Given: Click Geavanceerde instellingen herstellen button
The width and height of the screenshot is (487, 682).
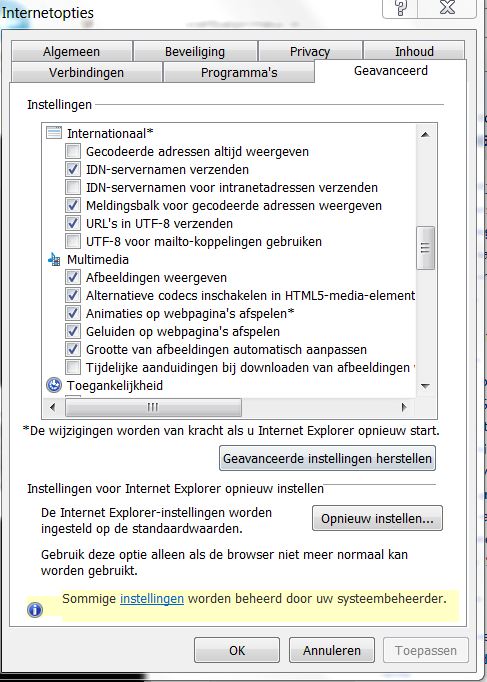Looking at the screenshot, I should coord(327,458).
